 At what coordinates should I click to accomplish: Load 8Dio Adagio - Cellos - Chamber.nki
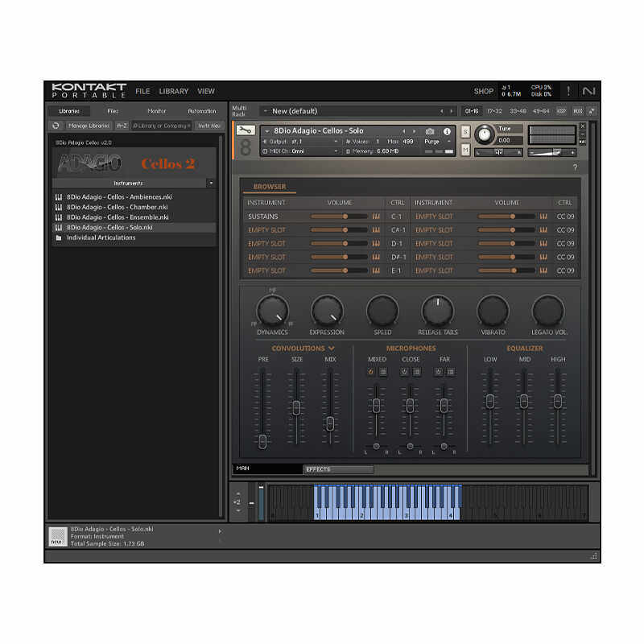(117, 208)
